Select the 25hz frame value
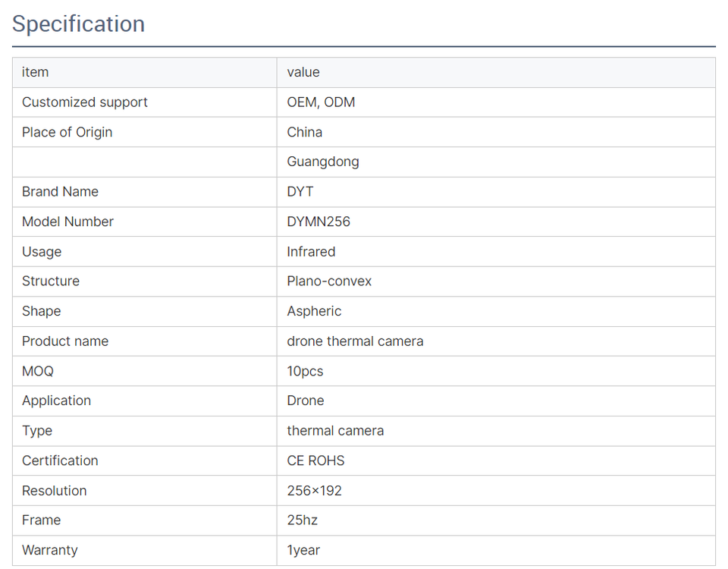This screenshot has width=728, height=569. click(x=301, y=520)
